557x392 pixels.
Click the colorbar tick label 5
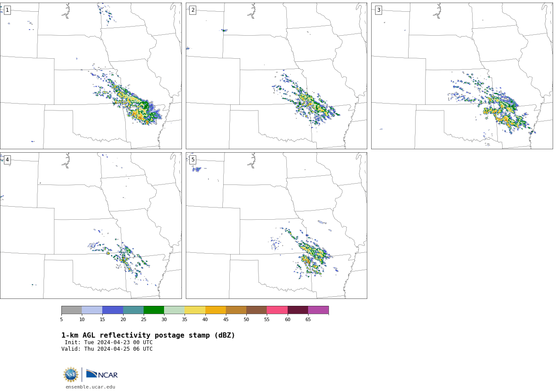point(61,320)
